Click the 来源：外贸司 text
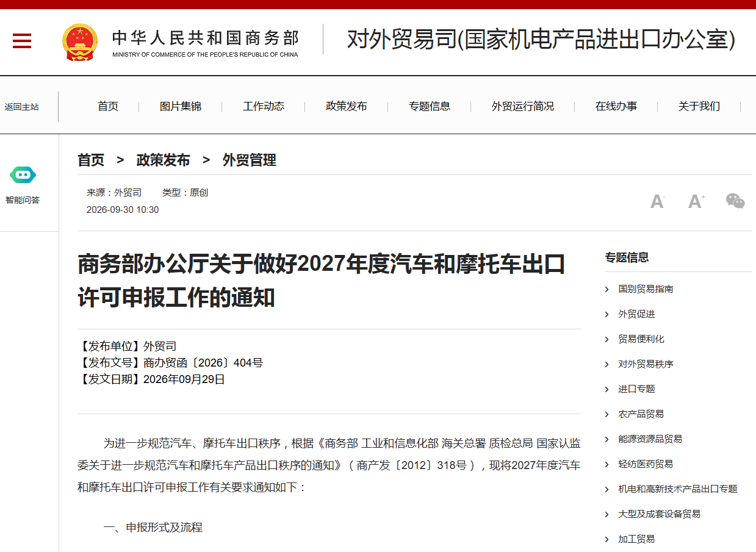The height and width of the screenshot is (552, 756). coord(114,193)
